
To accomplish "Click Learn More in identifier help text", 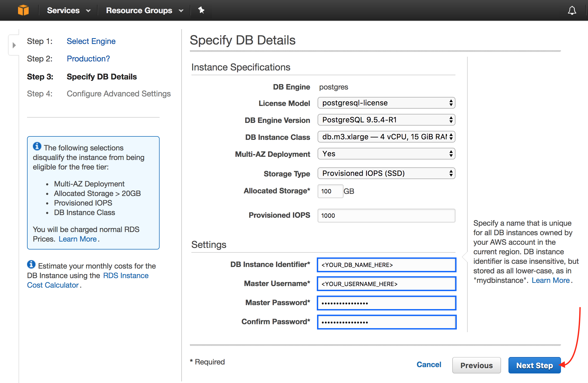I will [551, 280].
